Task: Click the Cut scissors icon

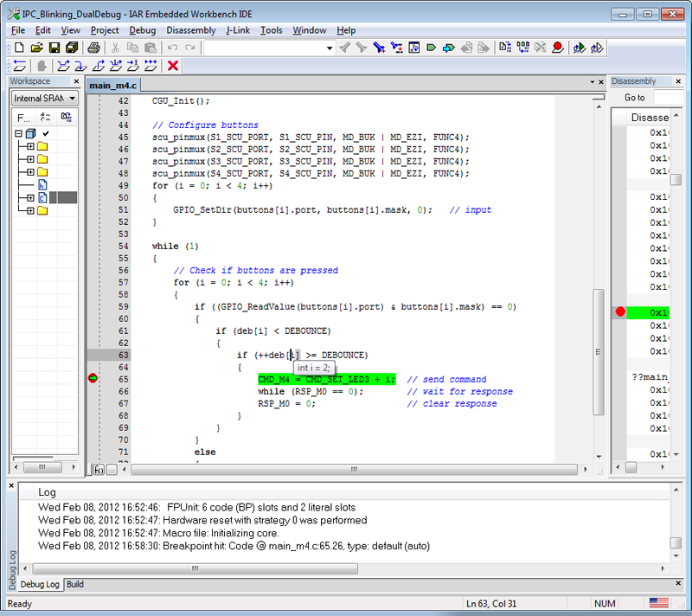Action: (x=115, y=48)
